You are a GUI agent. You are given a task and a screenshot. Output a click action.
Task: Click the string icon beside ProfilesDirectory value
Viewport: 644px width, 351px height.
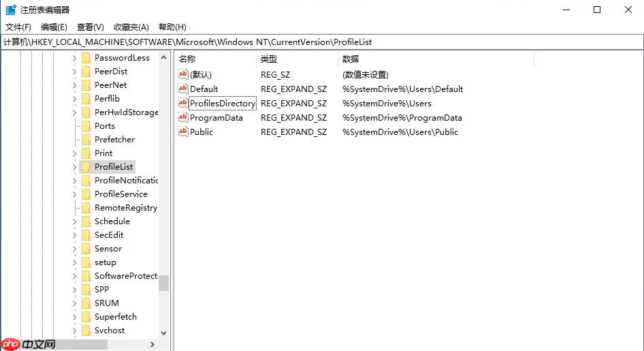182,103
